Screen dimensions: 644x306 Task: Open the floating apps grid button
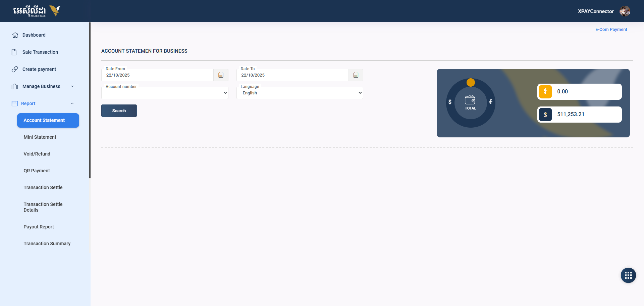coord(628,275)
